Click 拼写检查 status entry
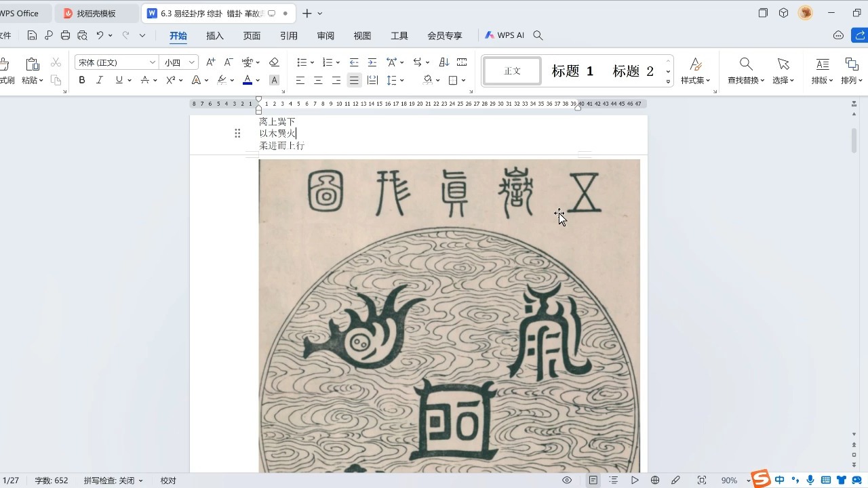The height and width of the screenshot is (488, 868). tap(113, 480)
